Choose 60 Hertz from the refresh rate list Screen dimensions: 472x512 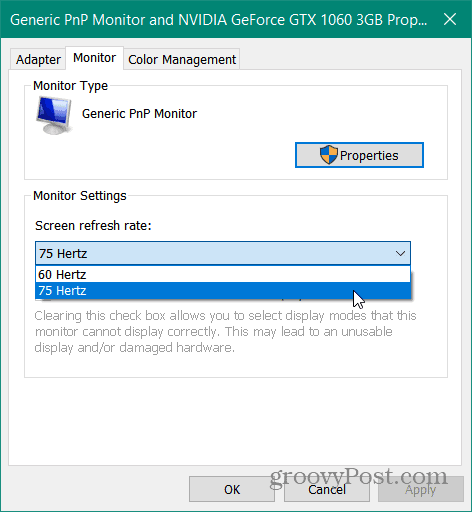coord(223,274)
